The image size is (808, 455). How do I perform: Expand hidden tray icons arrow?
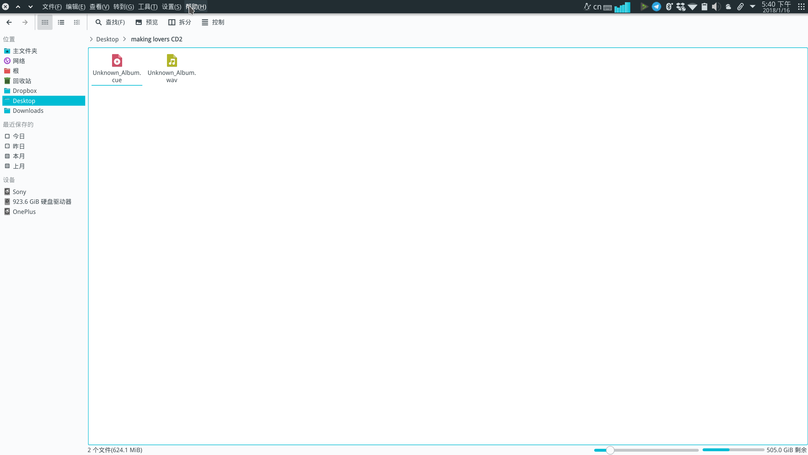752,7
